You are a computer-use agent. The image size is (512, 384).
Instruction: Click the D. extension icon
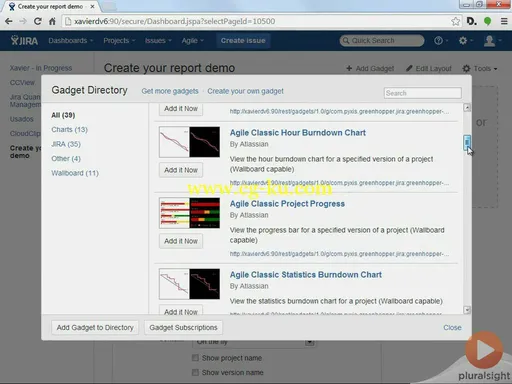point(471,21)
